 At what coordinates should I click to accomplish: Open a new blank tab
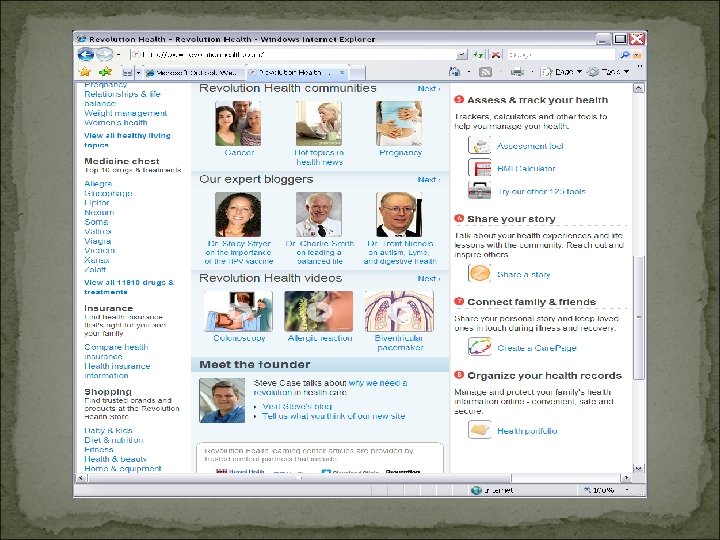coord(358,73)
